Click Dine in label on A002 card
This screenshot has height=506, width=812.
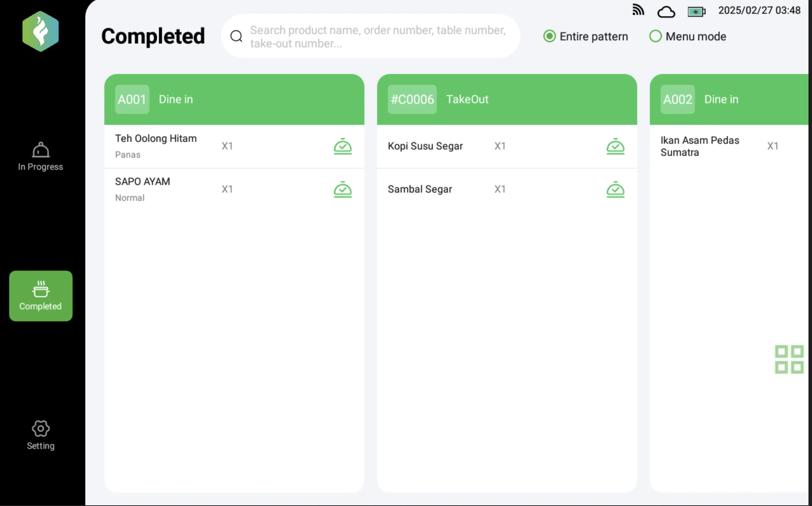pos(721,99)
